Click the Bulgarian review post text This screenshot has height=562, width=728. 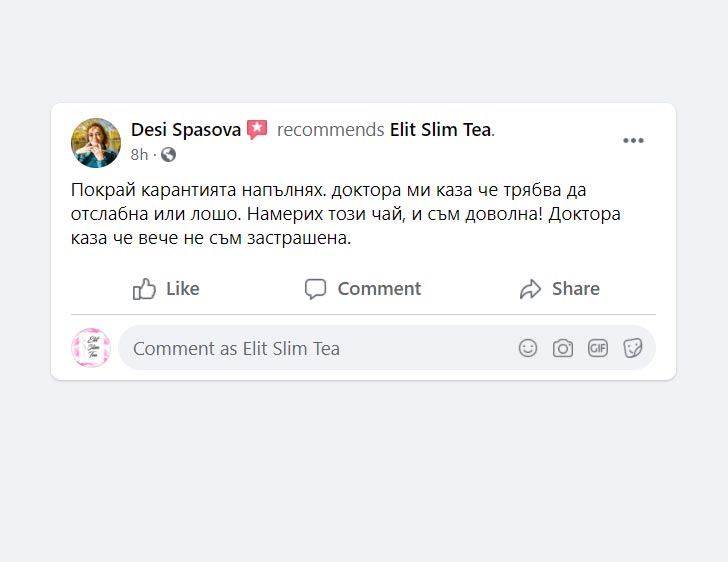point(360,214)
